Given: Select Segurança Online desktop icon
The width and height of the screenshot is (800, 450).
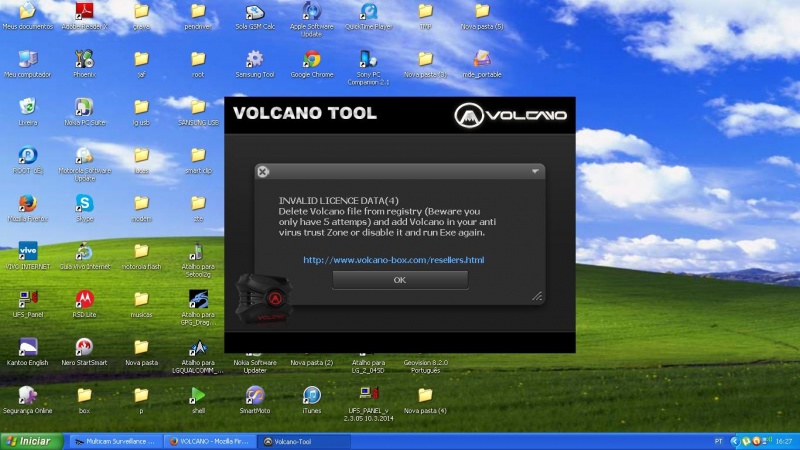Looking at the screenshot, I should click(x=28, y=400).
